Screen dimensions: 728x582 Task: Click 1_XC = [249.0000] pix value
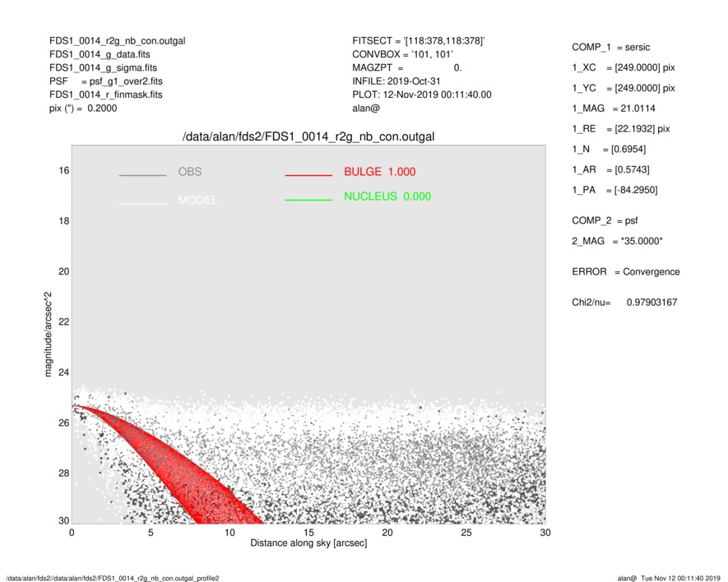(x=623, y=67)
